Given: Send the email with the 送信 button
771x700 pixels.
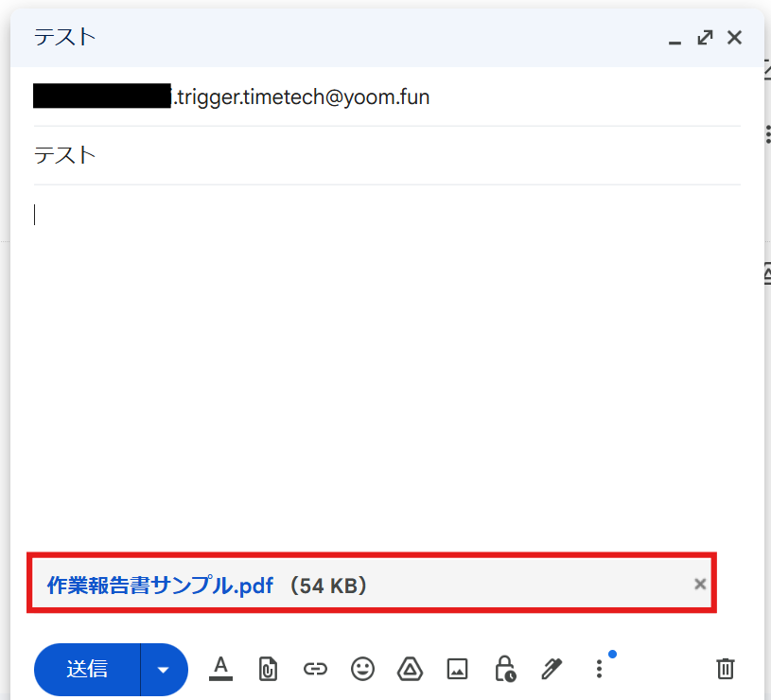Looking at the screenshot, I should point(87,669).
